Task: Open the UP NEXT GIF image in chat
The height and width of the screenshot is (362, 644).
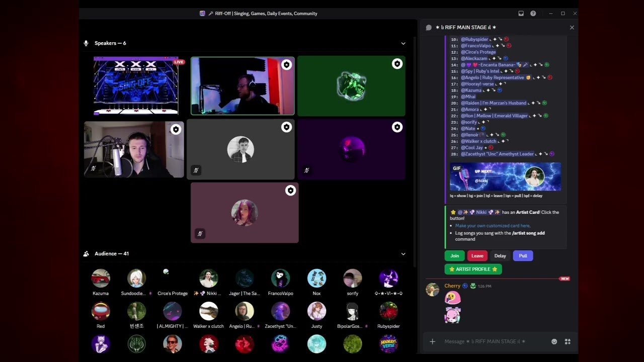Action: [x=505, y=177]
